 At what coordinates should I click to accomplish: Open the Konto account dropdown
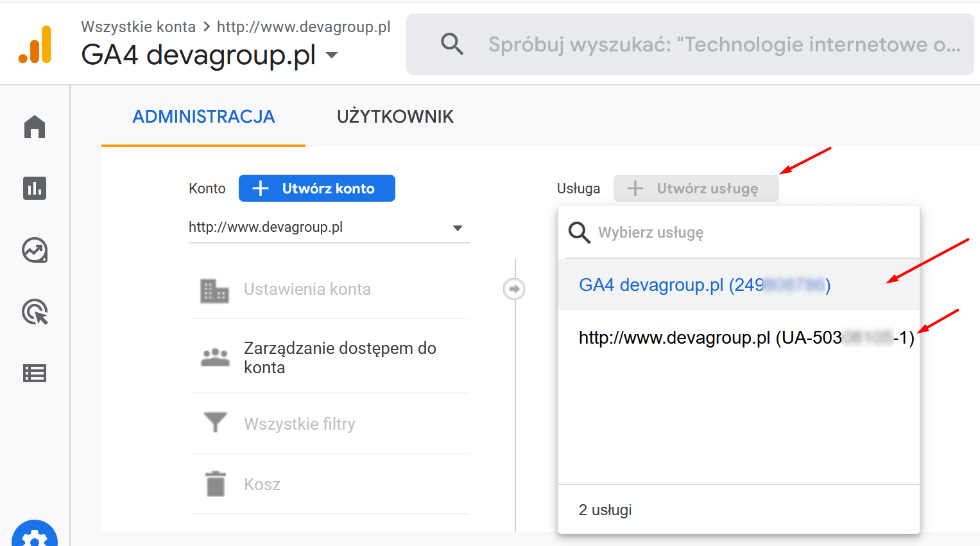329,227
